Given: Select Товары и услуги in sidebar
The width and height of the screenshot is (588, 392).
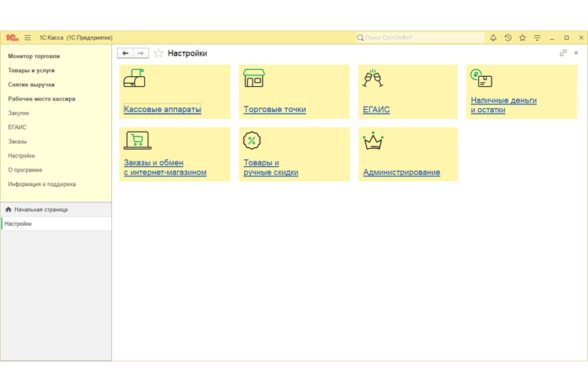Looking at the screenshot, I should (31, 71).
